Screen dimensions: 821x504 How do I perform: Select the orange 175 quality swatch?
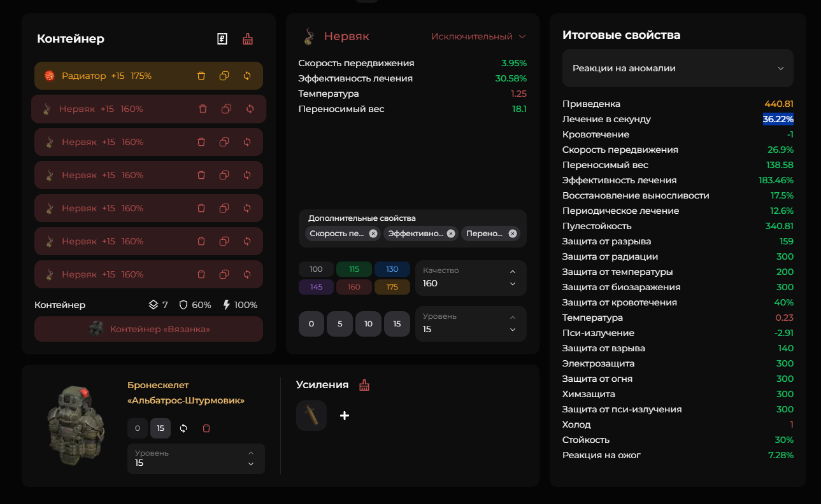392,287
